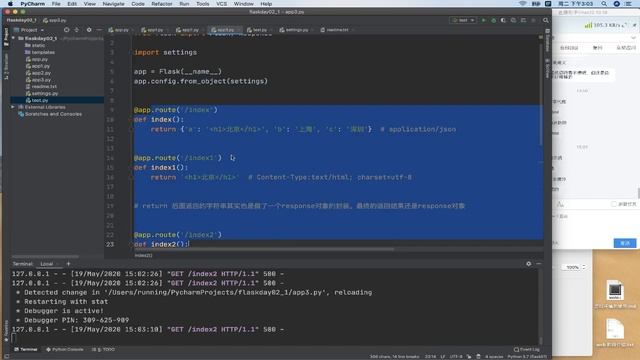Screen dimensions: 640x360
Task: Open Python Console bottom tab
Action: [64, 349]
